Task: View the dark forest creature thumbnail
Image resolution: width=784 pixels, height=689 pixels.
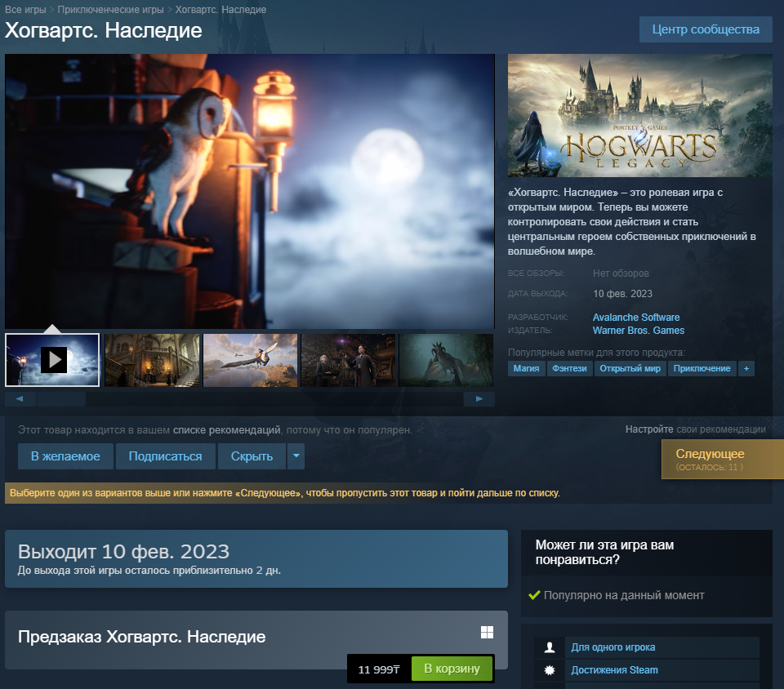Action: (447, 360)
